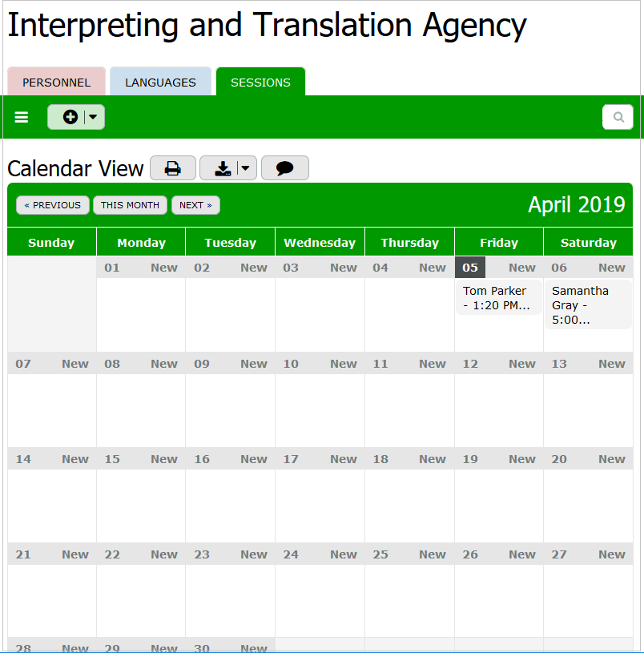Go to the previous month
644x653 pixels.
tap(53, 205)
